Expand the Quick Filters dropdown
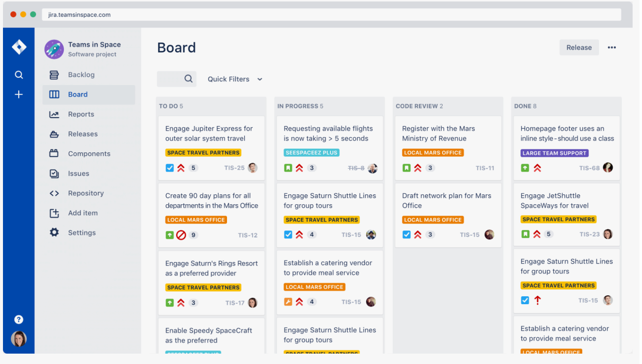Image resolution: width=642 pixels, height=364 pixels. pyautogui.click(x=234, y=79)
